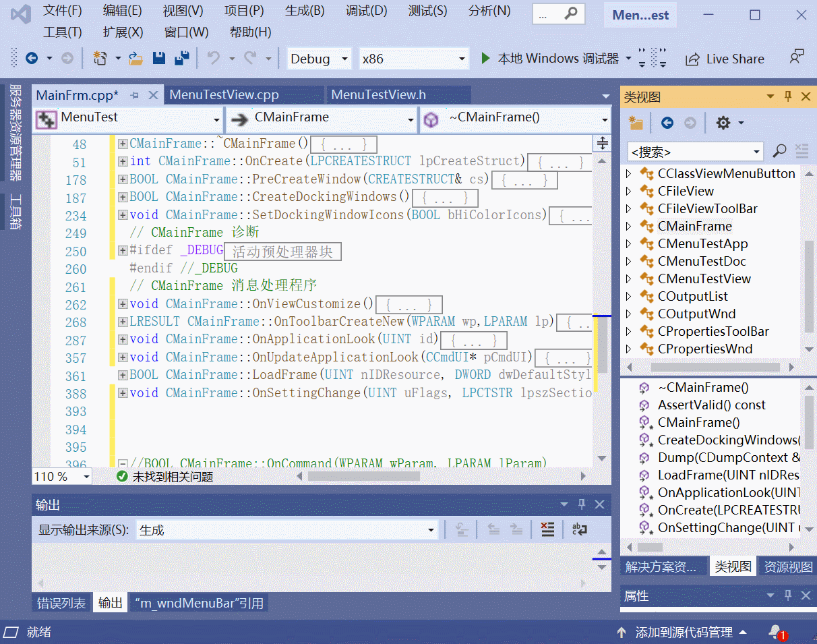
Task: Select COutputWnd in Class View tree
Action: [x=697, y=314]
